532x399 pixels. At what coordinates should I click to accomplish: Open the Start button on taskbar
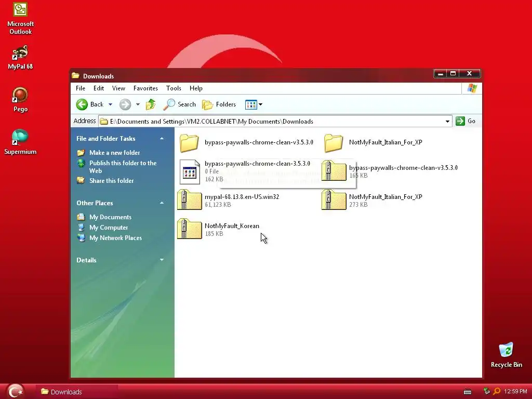point(15,391)
